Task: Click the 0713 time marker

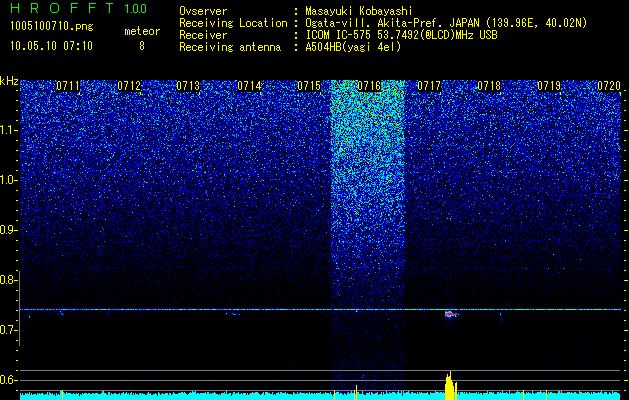Action: [188, 86]
